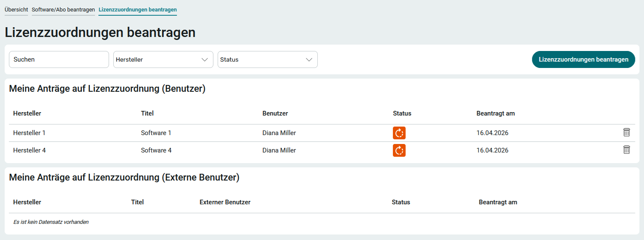Select the Lizenzzuordnungen beantragen tab
644x240 pixels.
(x=137, y=9)
